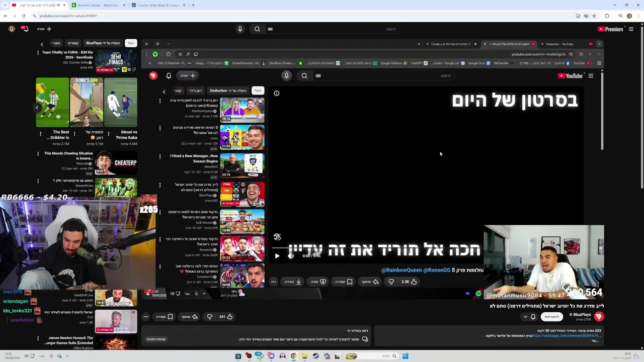Open a new tab in outer Chrome
The image size is (644, 362).
[x=193, y=5]
